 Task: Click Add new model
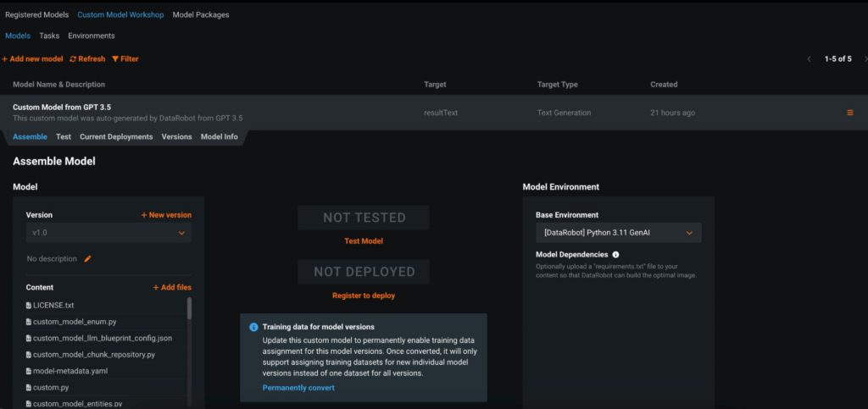tap(32, 59)
